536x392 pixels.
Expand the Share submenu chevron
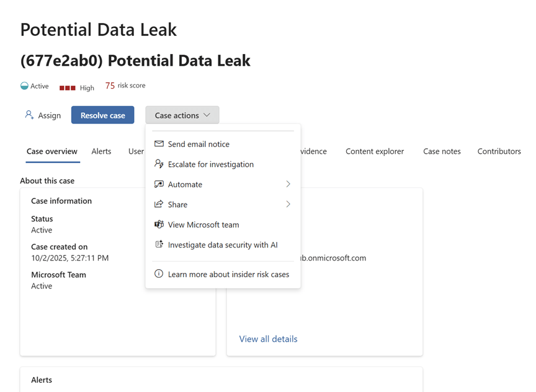(x=288, y=204)
